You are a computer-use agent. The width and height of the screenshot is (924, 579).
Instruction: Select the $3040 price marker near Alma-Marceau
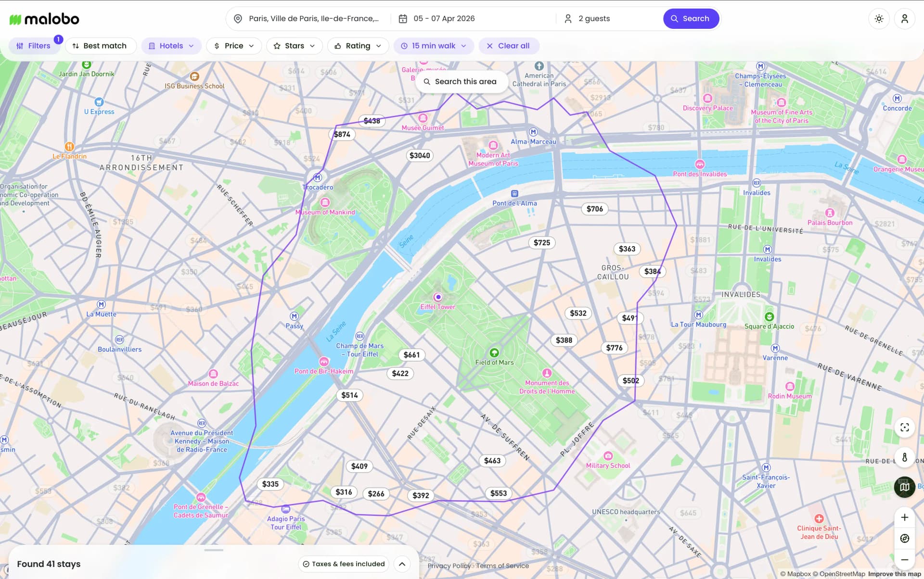420,155
